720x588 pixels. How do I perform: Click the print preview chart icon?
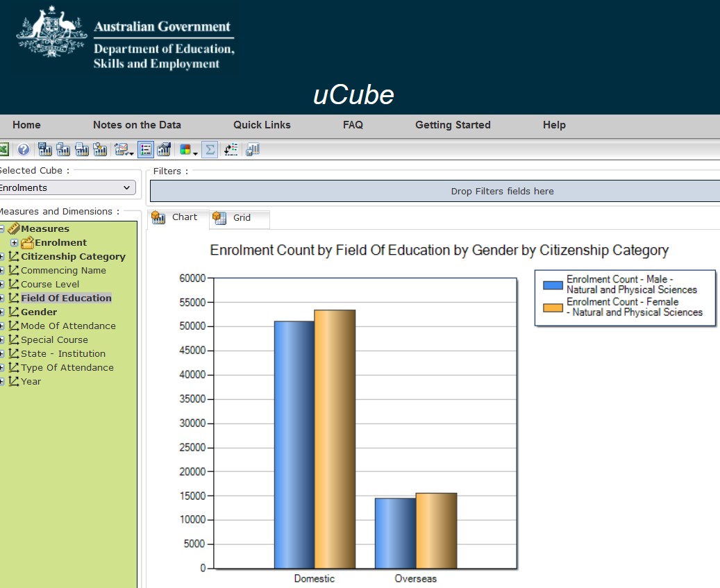(x=100, y=150)
